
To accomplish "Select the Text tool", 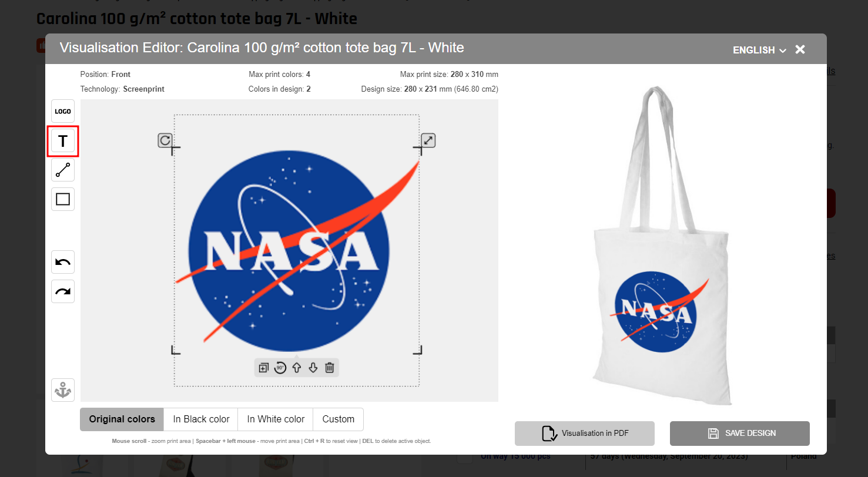I will (x=63, y=141).
